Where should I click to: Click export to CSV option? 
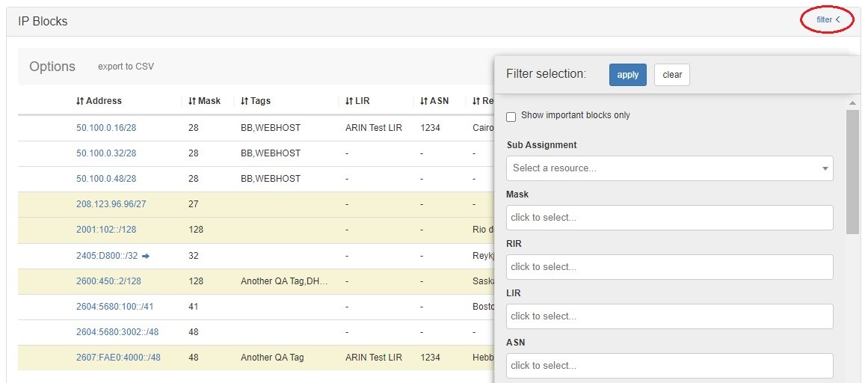pos(126,67)
